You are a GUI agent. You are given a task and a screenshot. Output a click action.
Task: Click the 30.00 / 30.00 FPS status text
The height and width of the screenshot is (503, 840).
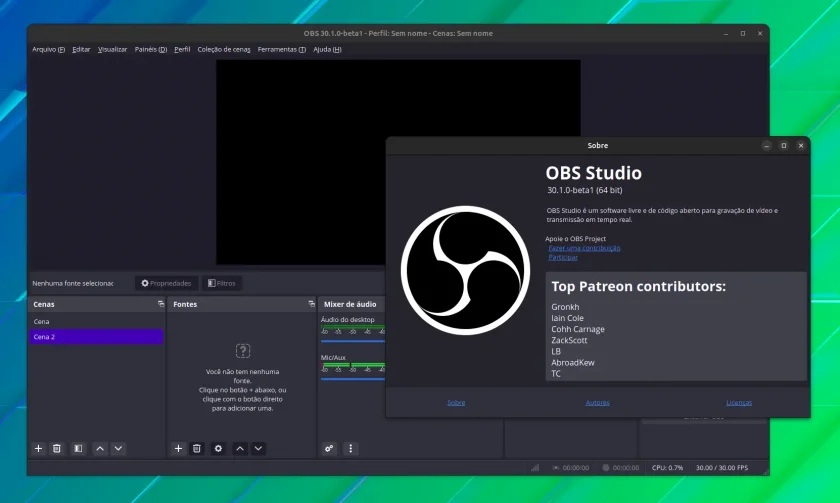tap(722, 468)
